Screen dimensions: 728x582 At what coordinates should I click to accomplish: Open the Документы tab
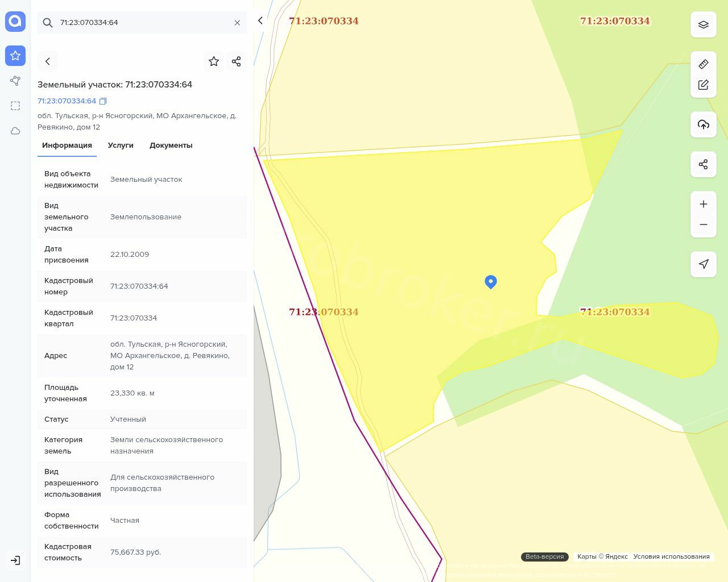click(x=171, y=145)
